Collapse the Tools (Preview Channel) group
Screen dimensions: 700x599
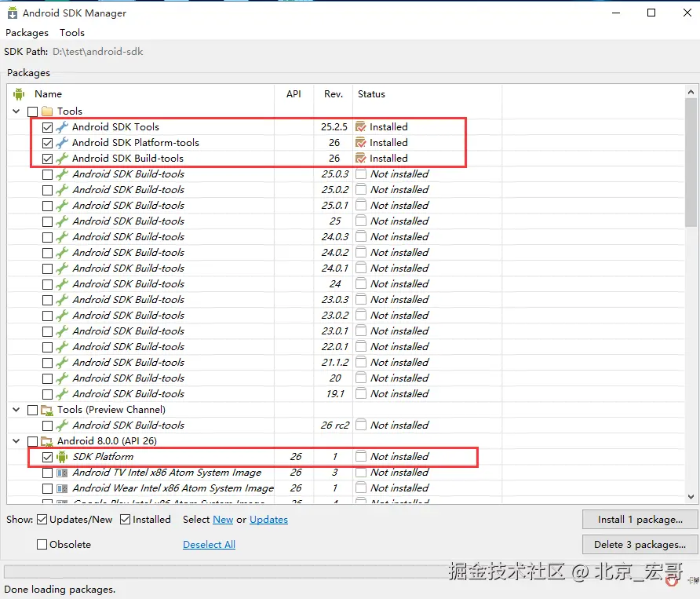click(16, 410)
